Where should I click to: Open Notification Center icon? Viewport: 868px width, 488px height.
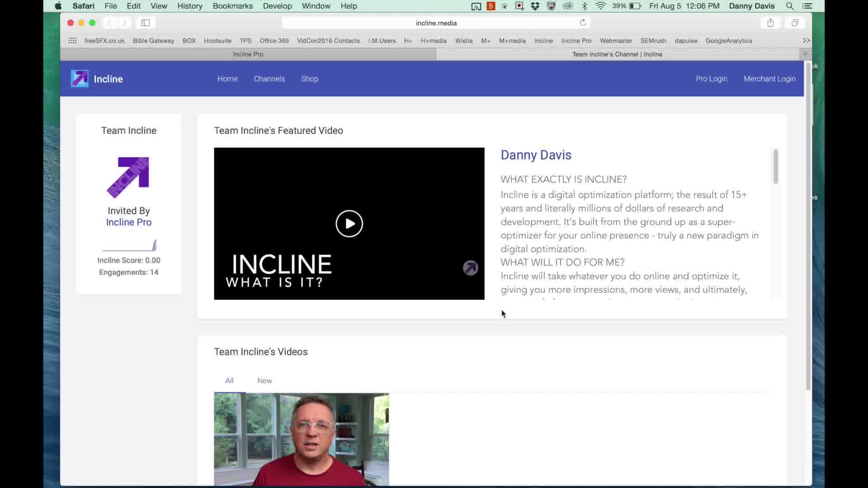807,6
